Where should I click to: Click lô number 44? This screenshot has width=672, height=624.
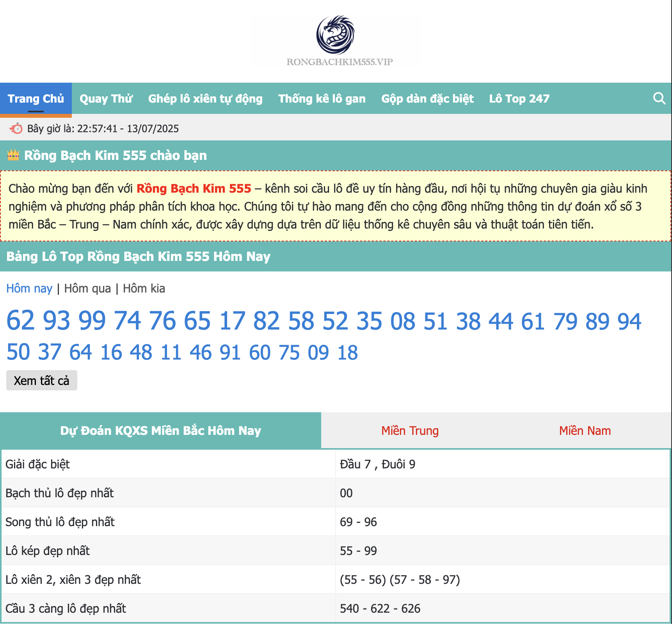[x=501, y=321]
